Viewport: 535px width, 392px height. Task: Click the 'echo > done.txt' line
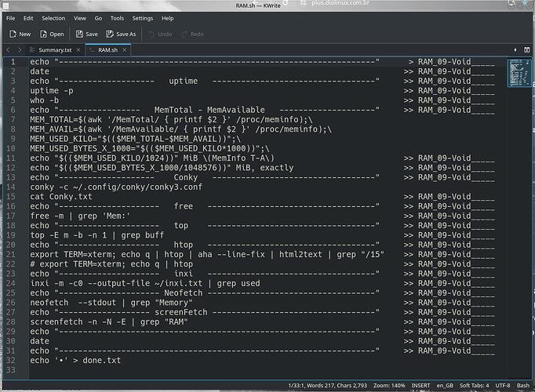click(x=75, y=361)
